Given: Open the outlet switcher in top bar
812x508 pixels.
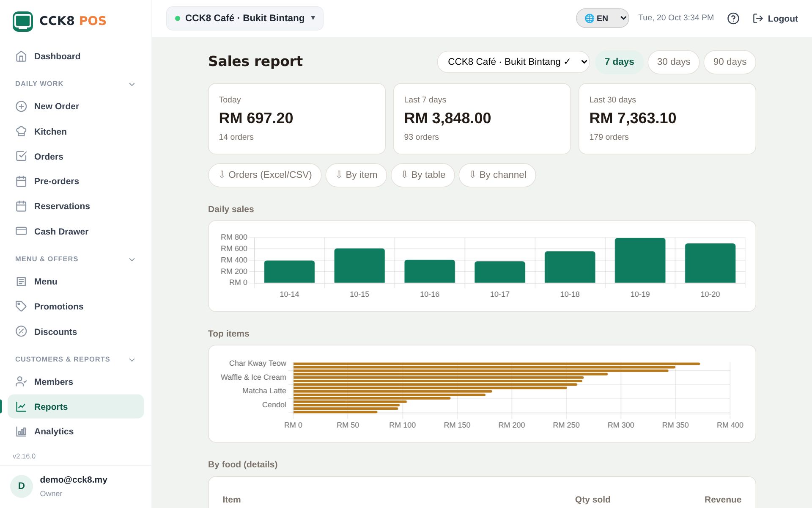Looking at the screenshot, I should [x=245, y=18].
